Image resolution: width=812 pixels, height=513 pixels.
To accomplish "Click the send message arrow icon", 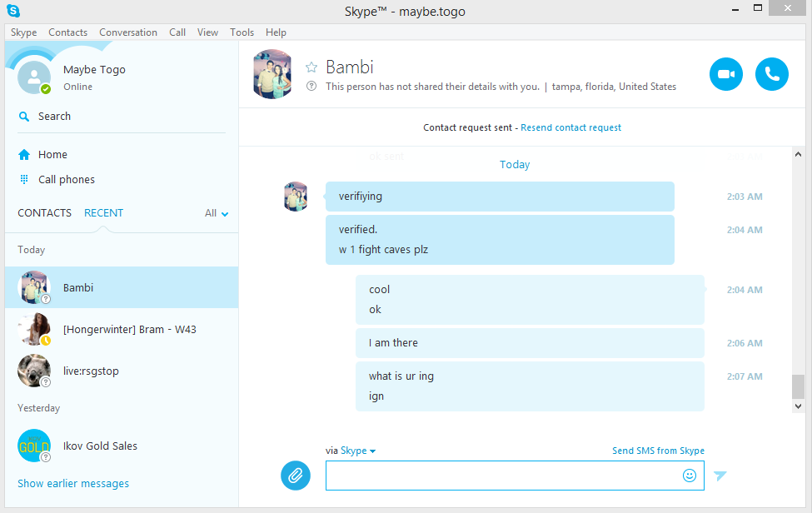I will click(720, 476).
